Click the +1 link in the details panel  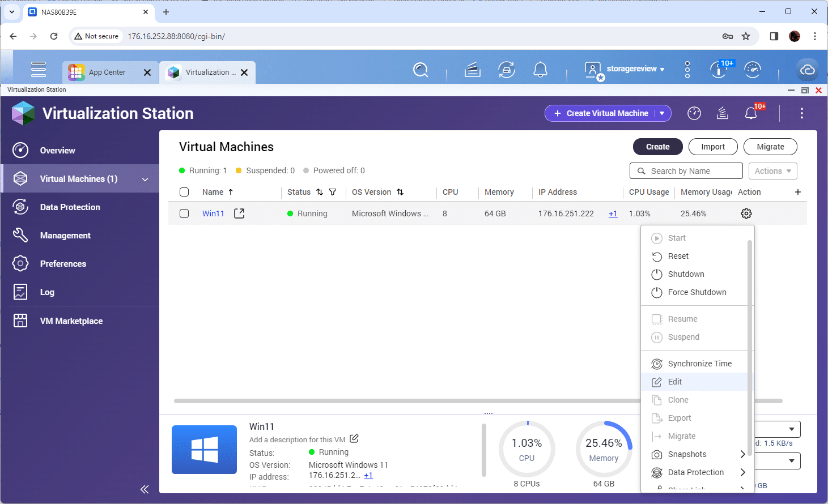click(368, 476)
